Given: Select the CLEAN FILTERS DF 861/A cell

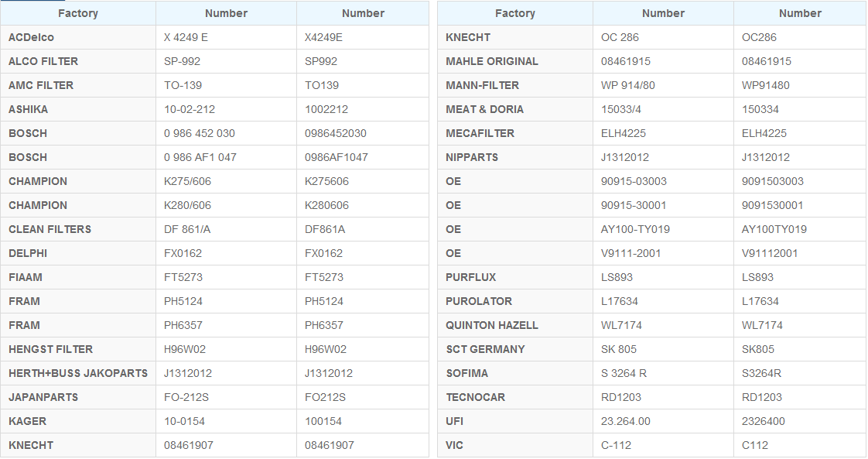Looking at the screenshot, I should [226, 229].
